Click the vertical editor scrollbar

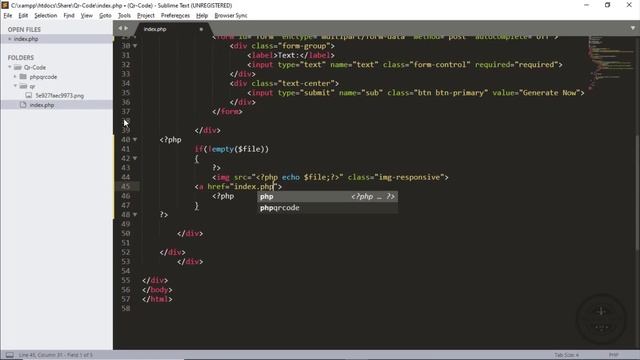[638, 192]
